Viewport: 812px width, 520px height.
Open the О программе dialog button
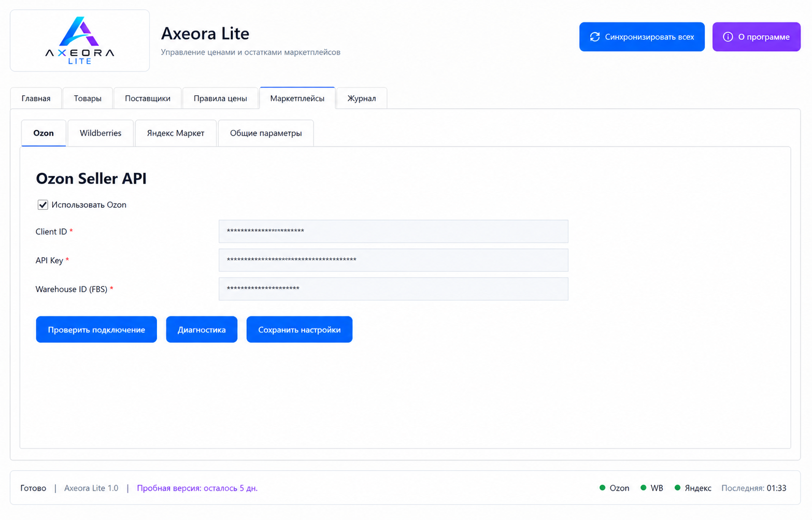pyautogui.click(x=757, y=37)
